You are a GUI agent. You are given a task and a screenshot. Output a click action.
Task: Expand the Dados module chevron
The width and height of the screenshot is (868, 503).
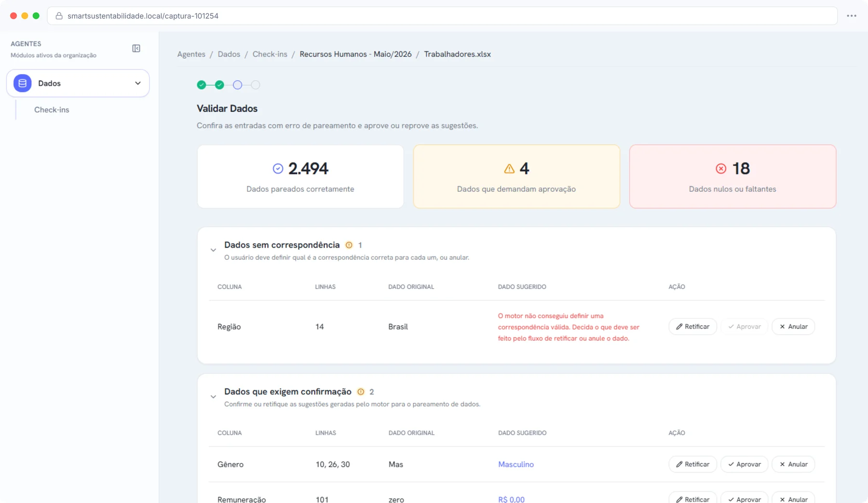coord(138,83)
